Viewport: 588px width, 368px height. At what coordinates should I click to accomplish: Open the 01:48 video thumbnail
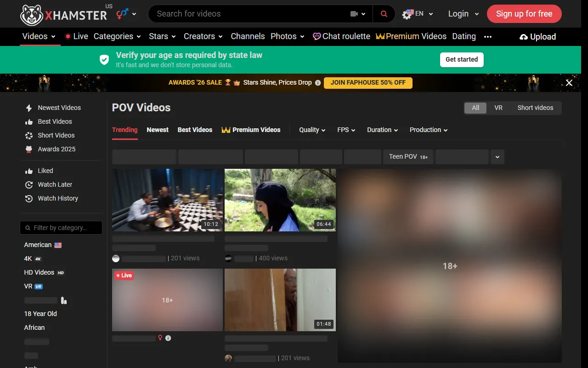[280, 300]
